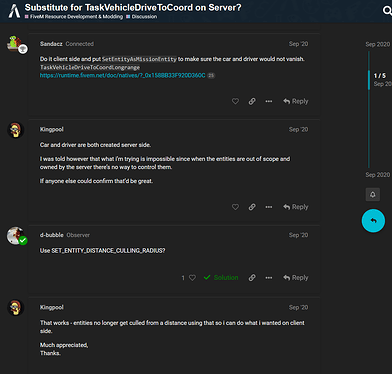Open the search magnifier in header

[387, 11]
